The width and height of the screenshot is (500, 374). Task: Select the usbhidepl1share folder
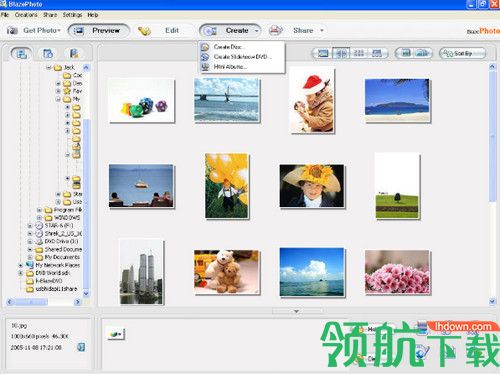click(52, 289)
